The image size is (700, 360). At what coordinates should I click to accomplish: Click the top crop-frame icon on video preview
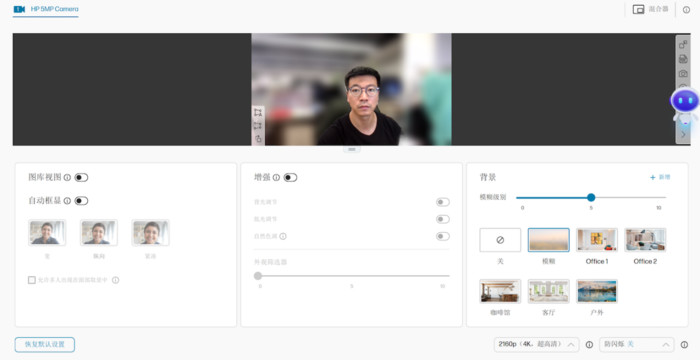click(258, 112)
